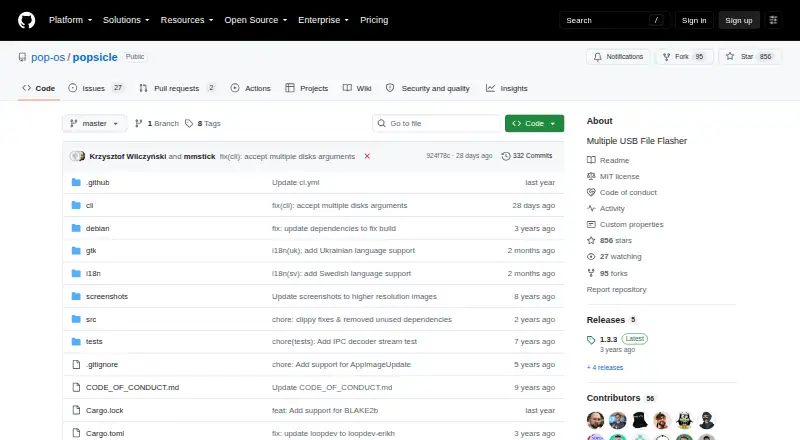The width and height of the screenshot is (800, 440).
Task: Click the Sign in button
Action: pyautogui.click(x=694, y=20)
